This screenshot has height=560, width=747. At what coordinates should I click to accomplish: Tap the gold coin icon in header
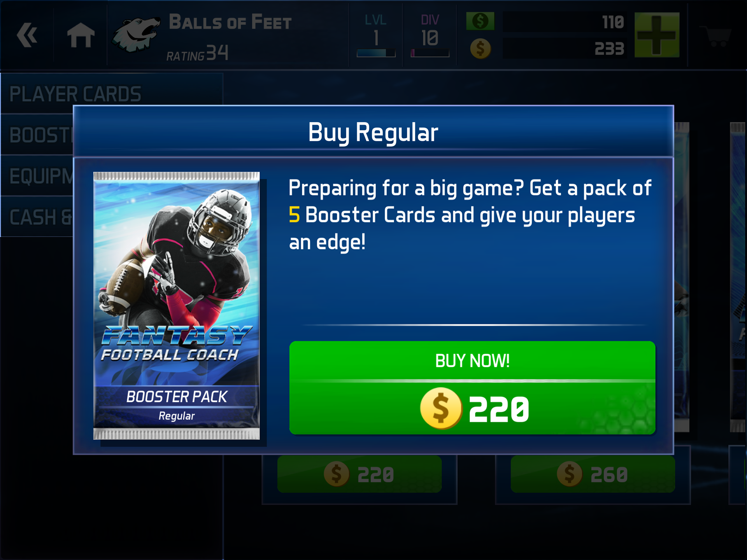(480, 49)
